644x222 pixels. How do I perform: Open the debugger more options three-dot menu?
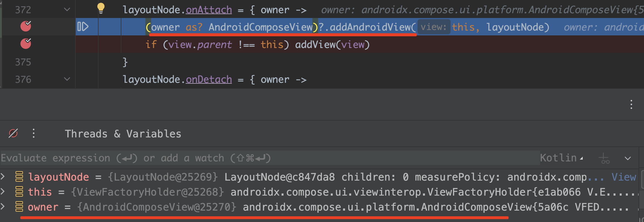point(34,133)
